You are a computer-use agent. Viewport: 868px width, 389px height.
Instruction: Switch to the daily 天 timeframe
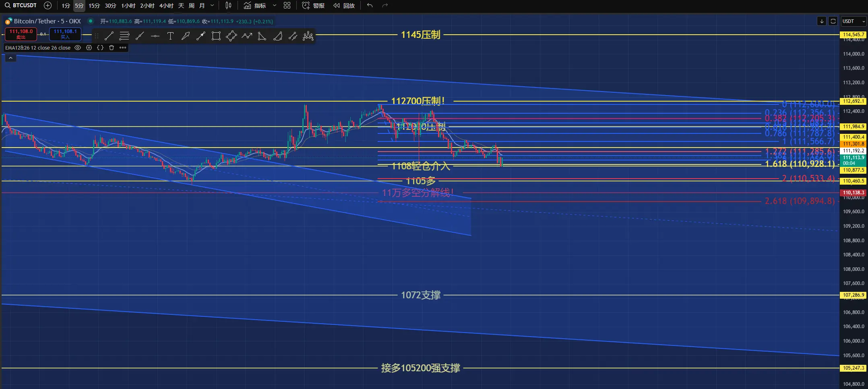tap(181, 6)
